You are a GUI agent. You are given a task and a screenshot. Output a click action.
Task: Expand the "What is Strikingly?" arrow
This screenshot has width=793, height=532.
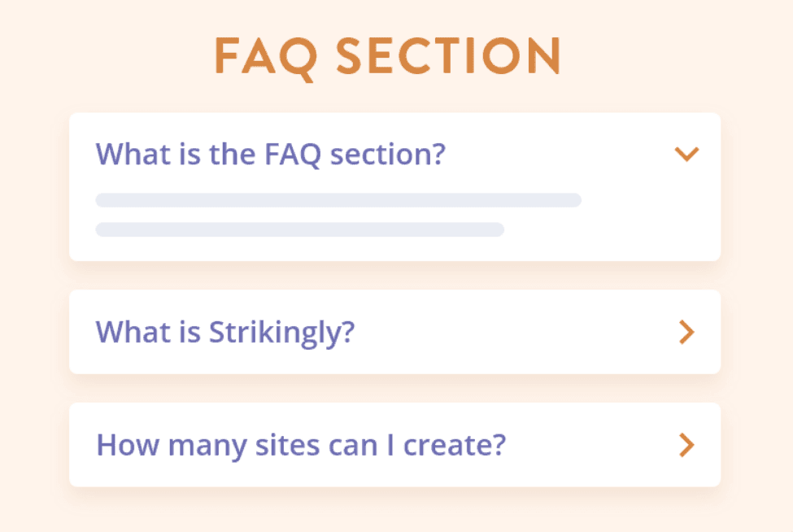(687, 332)
